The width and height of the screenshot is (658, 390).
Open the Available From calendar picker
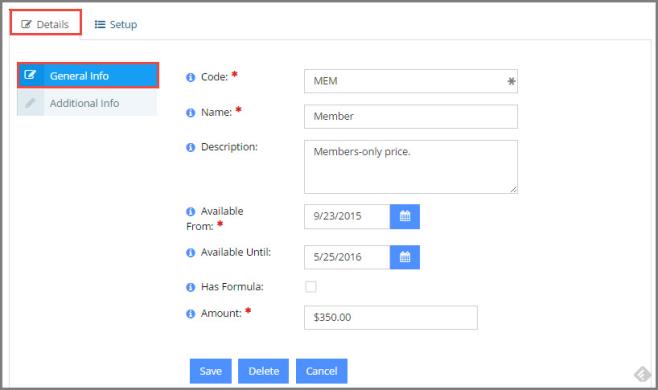405,217
